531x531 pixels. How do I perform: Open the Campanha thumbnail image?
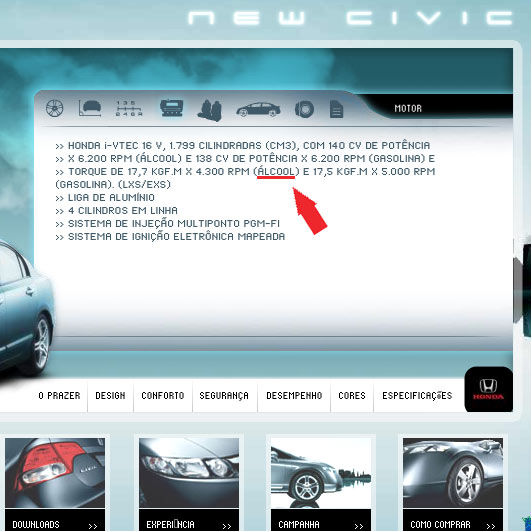[x=321, y=473]
